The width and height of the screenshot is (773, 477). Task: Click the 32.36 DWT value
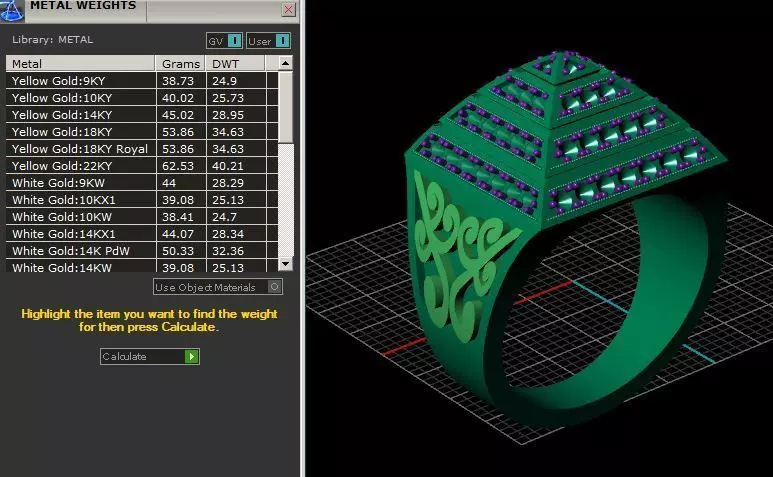click(x=228, y=251)
